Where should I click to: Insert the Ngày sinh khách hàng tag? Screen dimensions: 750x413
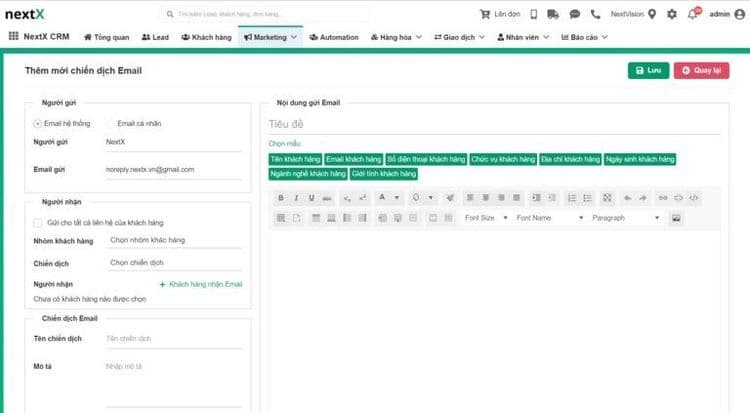[x=640, y=159]
